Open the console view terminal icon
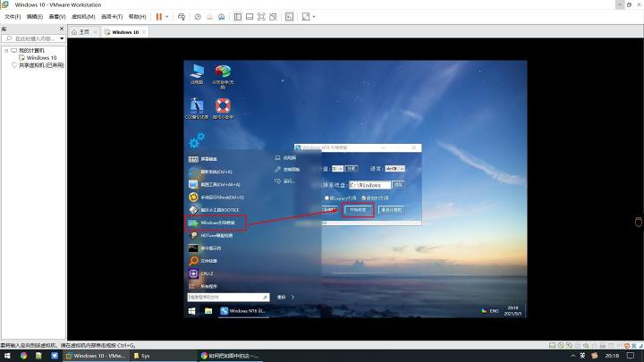The image size is (644, 362). click(289, 17)
